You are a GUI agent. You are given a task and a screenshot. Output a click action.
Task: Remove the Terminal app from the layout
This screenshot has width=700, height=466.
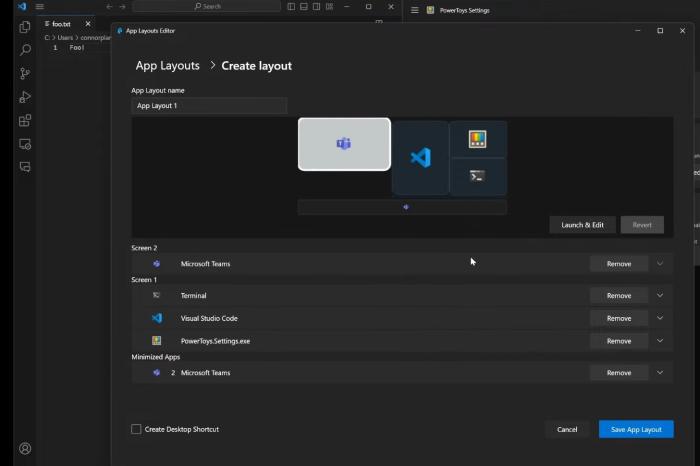click(619, 295)
